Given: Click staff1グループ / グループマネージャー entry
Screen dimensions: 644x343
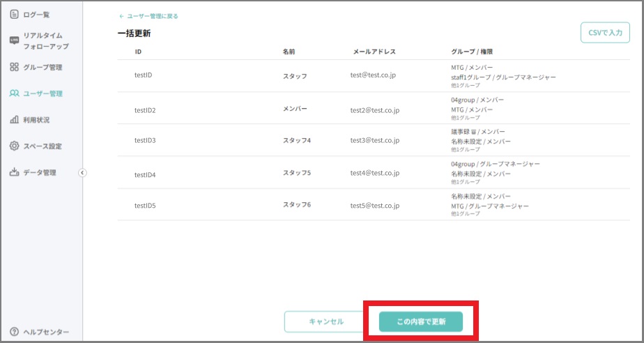Looking at the screenshot, I should 503,77.
